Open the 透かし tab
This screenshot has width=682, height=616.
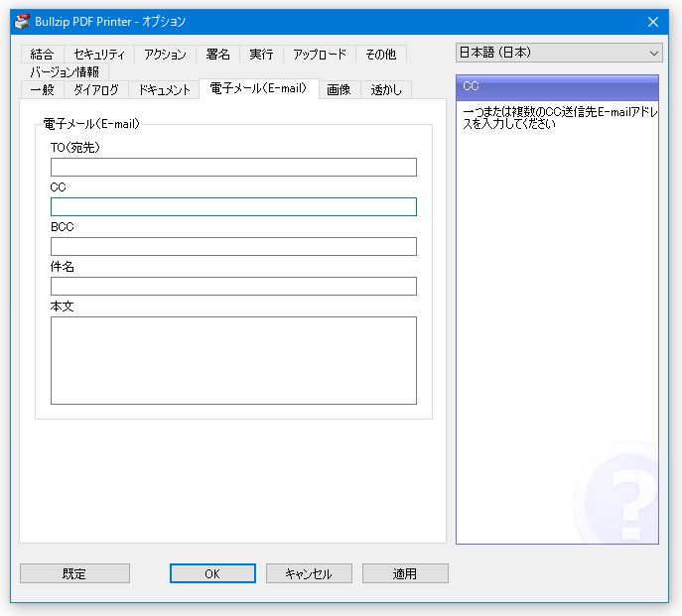coord(386,89)
